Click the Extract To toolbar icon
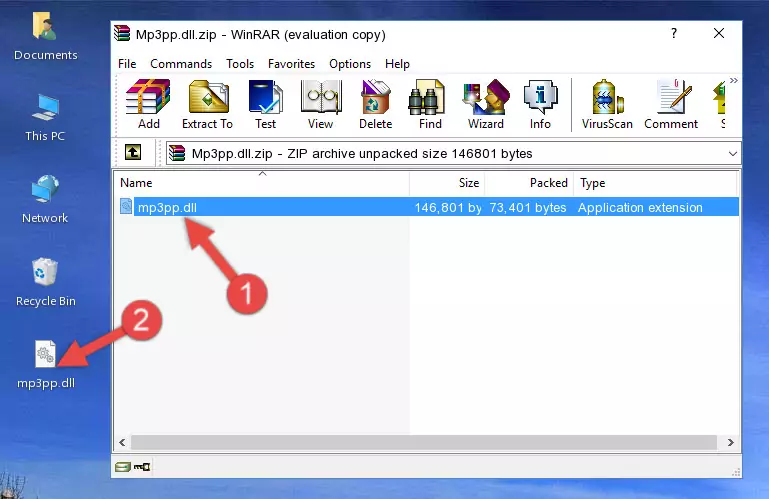This screenshot has width=769, height=499. (207, 104)
